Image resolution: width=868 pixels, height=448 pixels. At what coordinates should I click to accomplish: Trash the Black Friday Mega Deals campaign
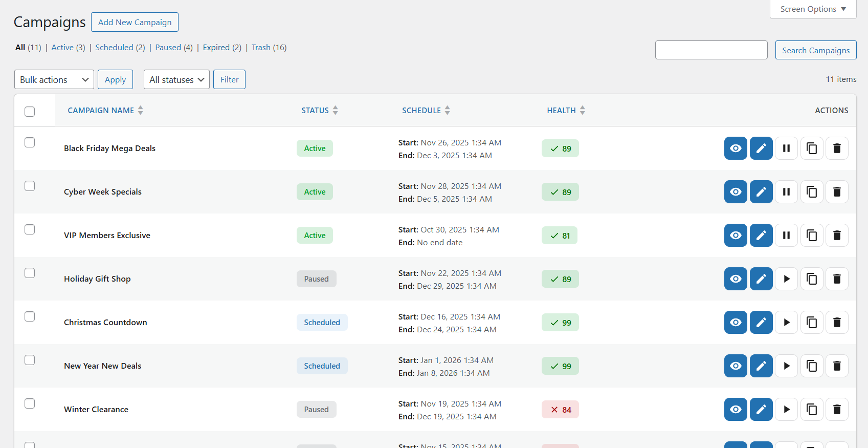coord(837,148)
